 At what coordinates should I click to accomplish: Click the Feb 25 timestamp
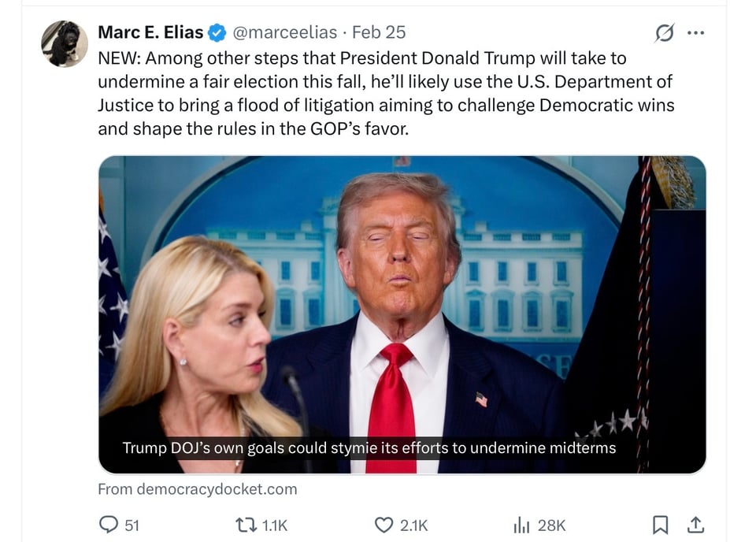tap(380, 32)
